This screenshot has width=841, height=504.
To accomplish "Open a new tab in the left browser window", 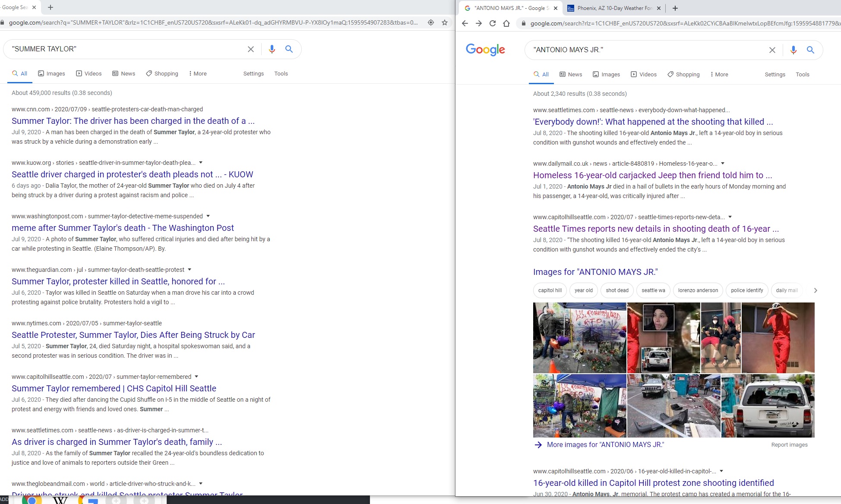I will click(51, 7).
